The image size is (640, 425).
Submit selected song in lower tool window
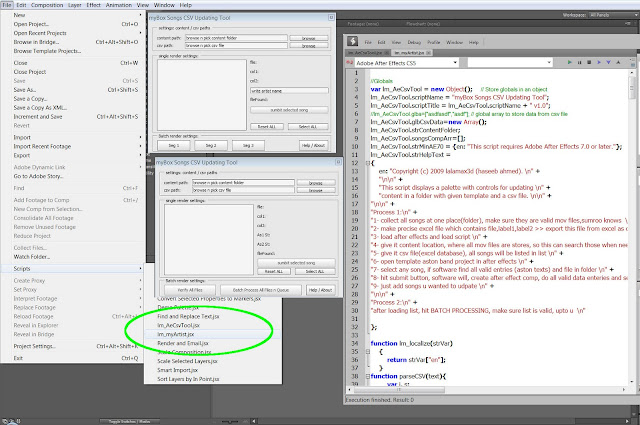[x=296, y=263]
